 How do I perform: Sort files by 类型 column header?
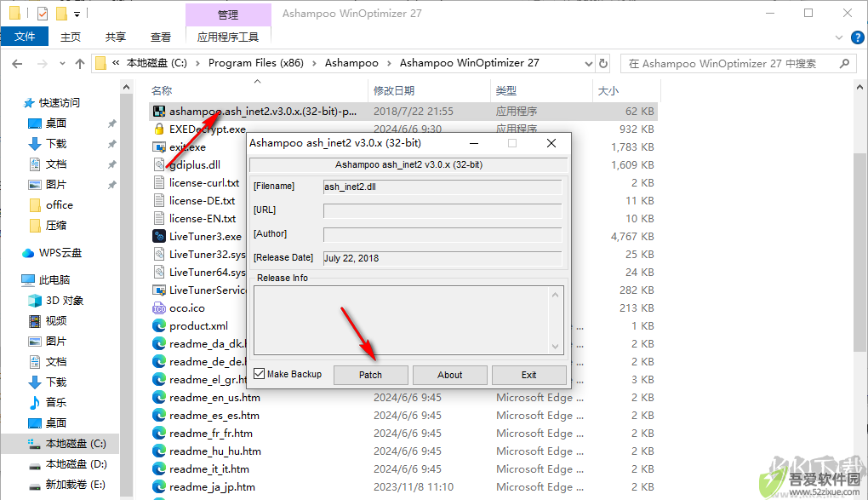click(506, 90)
